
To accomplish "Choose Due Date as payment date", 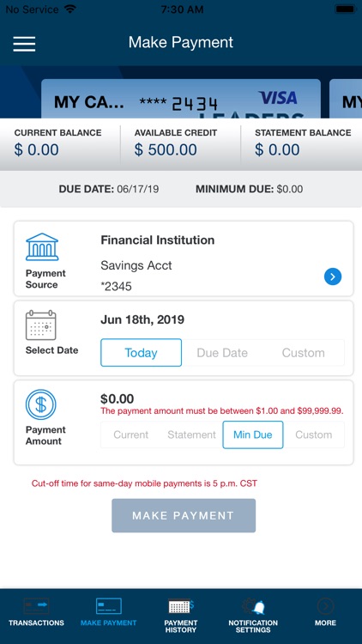I will point(222,352).
